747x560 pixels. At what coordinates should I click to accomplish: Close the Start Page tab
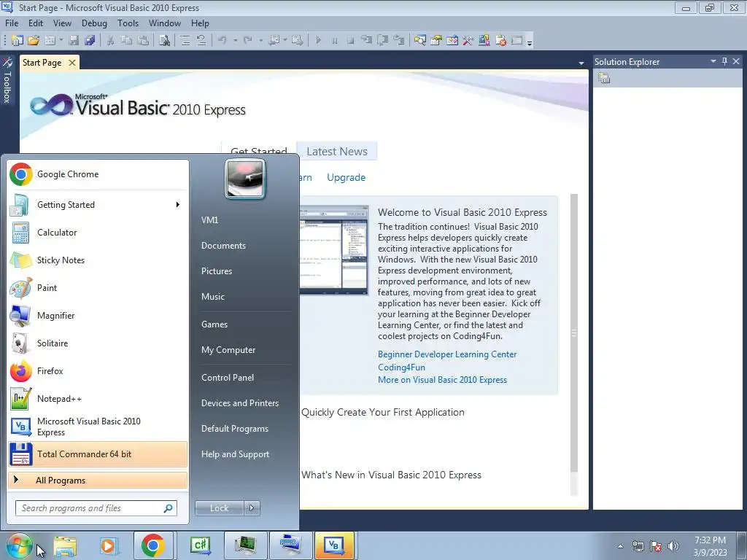tap(72, 63)
